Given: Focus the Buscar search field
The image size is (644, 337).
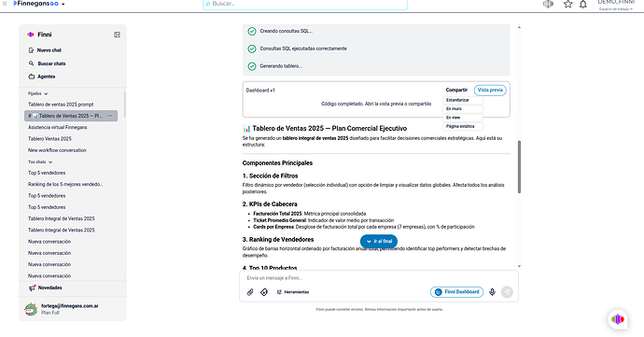Looking at the screenshot, I should click(x=305, y=4).
